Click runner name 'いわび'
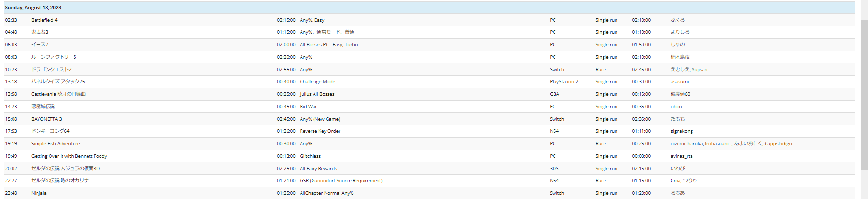This screenshot has width=868, height=199. click(x=678, y=169)
